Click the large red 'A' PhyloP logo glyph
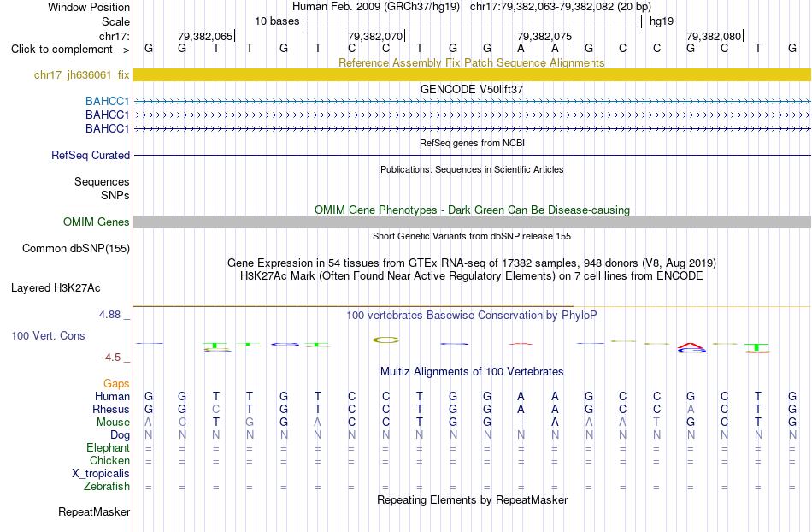The width and height of the screenshot is (812, 532). coord(691,346)
